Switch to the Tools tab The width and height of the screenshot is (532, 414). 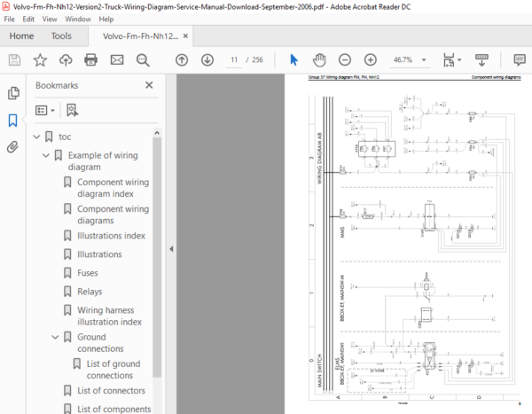tap(61, 36)
